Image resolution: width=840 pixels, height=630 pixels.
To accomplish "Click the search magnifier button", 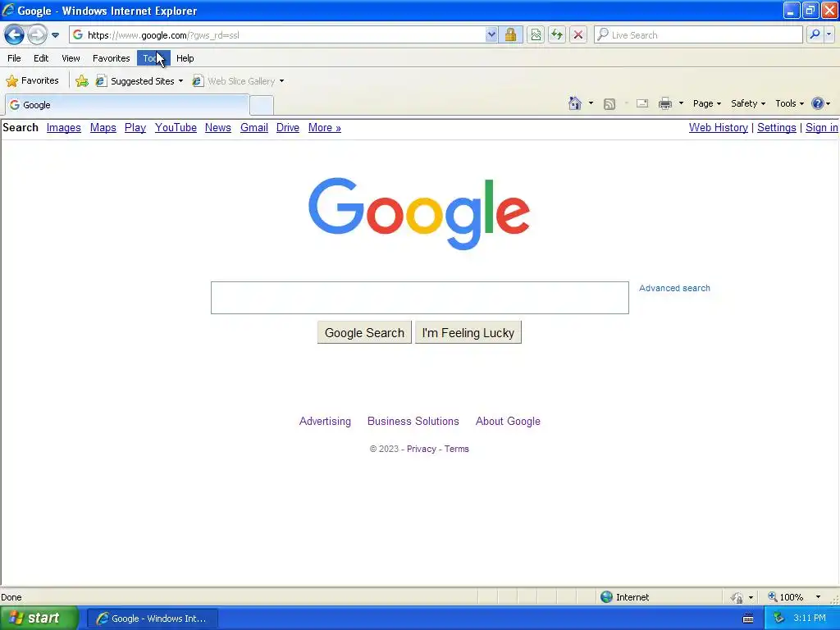I will point(815,34).
